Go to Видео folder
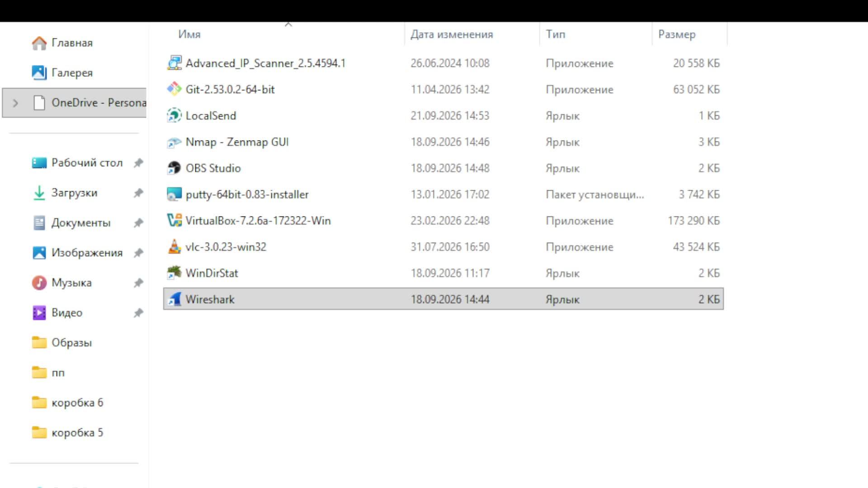This screenshot has width=868, height=488. point(67,313)
